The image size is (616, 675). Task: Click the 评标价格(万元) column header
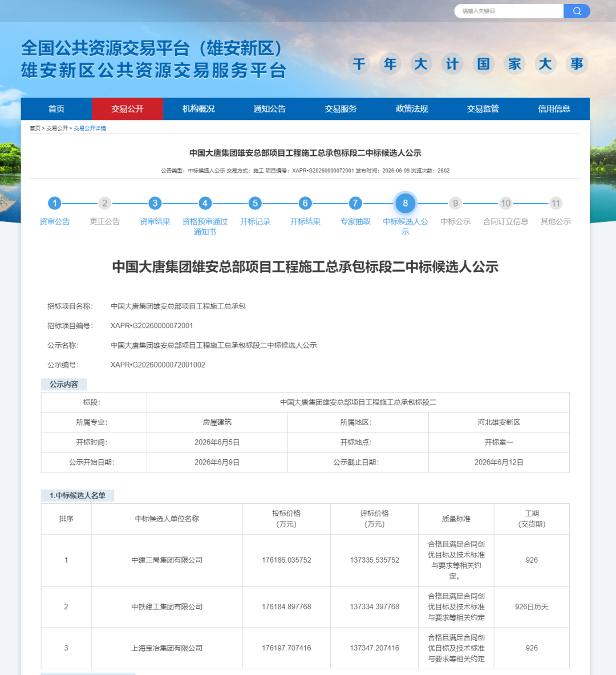(375, 519)
